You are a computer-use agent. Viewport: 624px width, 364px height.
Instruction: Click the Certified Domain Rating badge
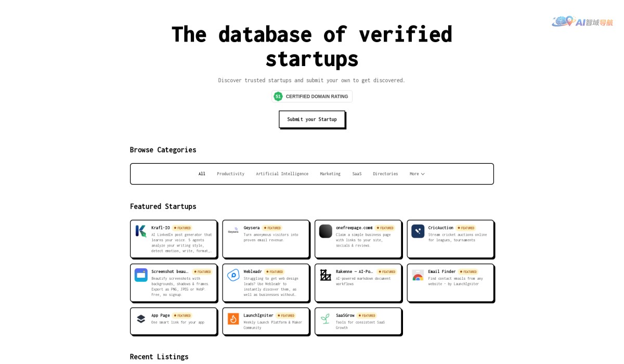coord(311,96)
